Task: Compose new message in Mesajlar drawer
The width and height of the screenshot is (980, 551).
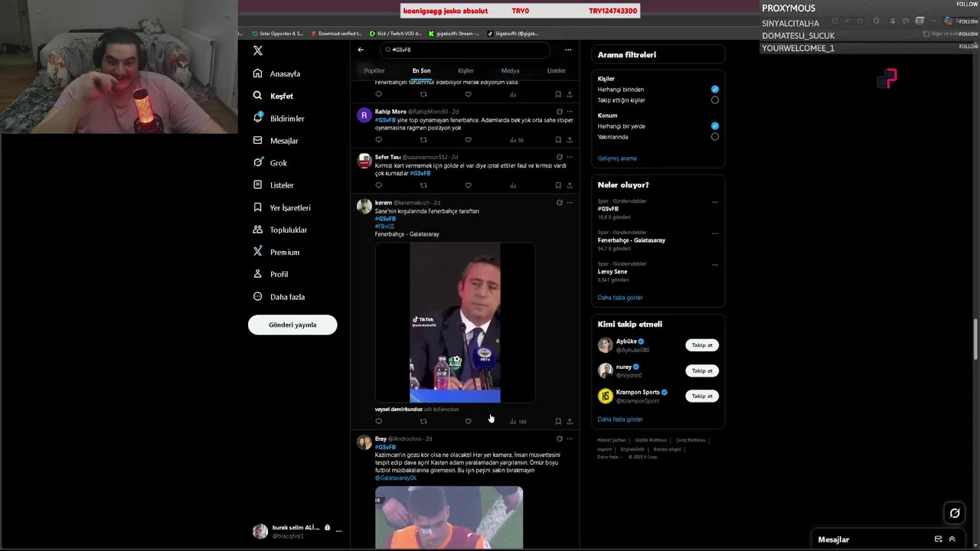Action: 938,540
